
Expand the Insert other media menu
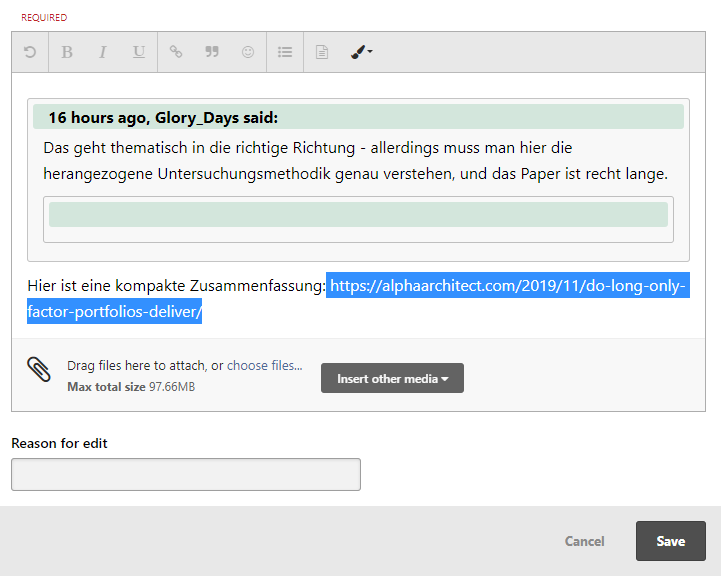pos(392,378)
